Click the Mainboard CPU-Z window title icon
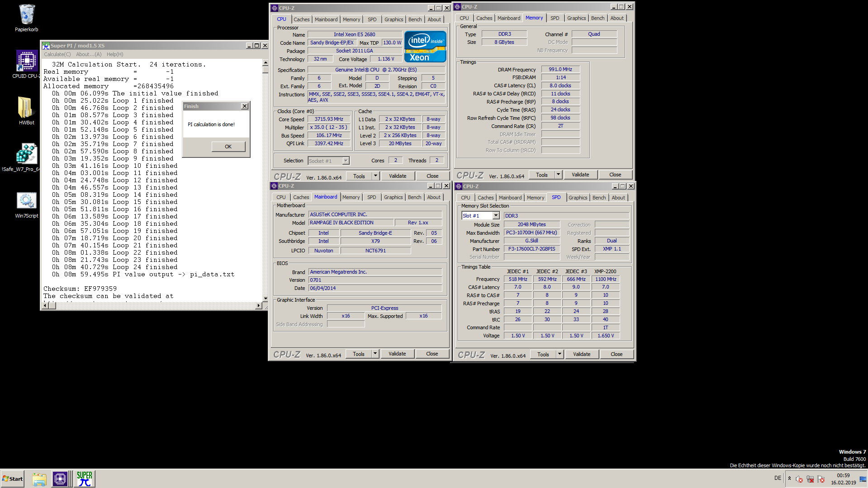The height and width of the screenshot is (488, 868). coord(274,186)
